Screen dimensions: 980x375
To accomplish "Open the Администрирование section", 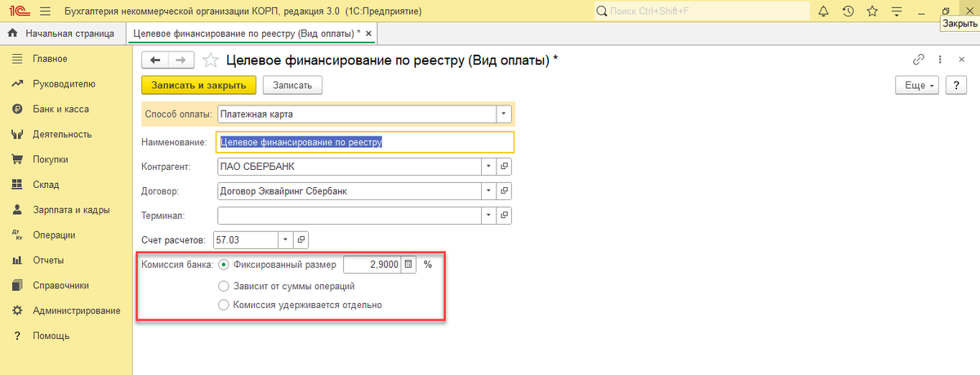I will point(76,310).
